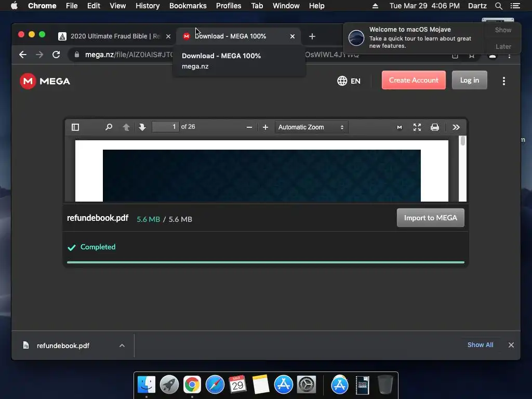Open the File menu

(x=72, y=6)
